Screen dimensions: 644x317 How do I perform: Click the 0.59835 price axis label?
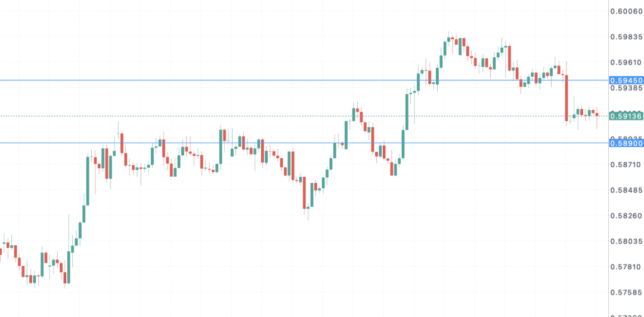pyautogui.click(x=626, y=37)
